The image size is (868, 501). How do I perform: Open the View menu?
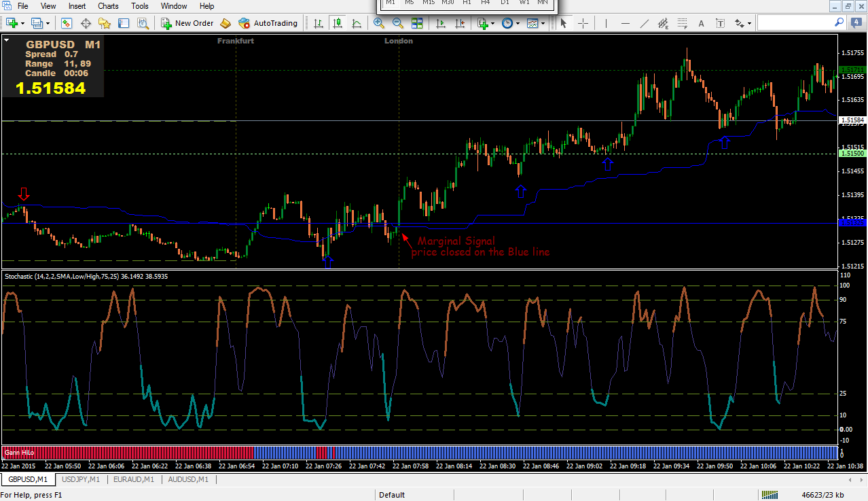pyautogui.click(x=48, y=6)
